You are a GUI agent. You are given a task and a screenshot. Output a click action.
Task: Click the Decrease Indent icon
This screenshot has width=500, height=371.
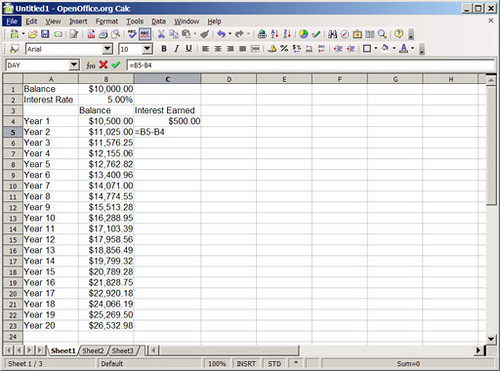click(x=338, y=49)
